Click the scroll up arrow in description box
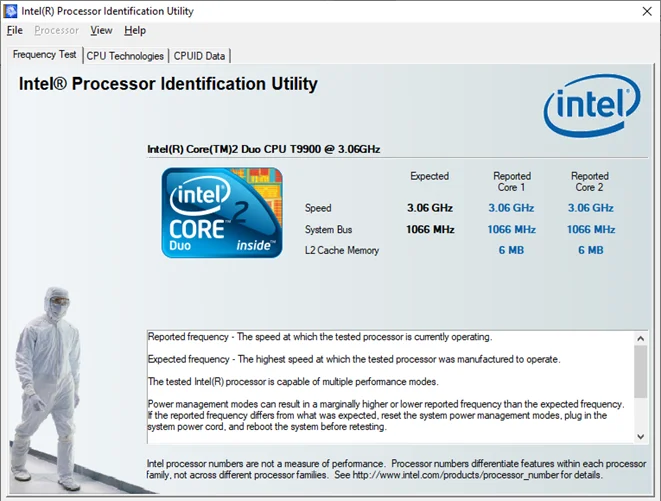This screenshot has height=501, width=661. (641, 339)
